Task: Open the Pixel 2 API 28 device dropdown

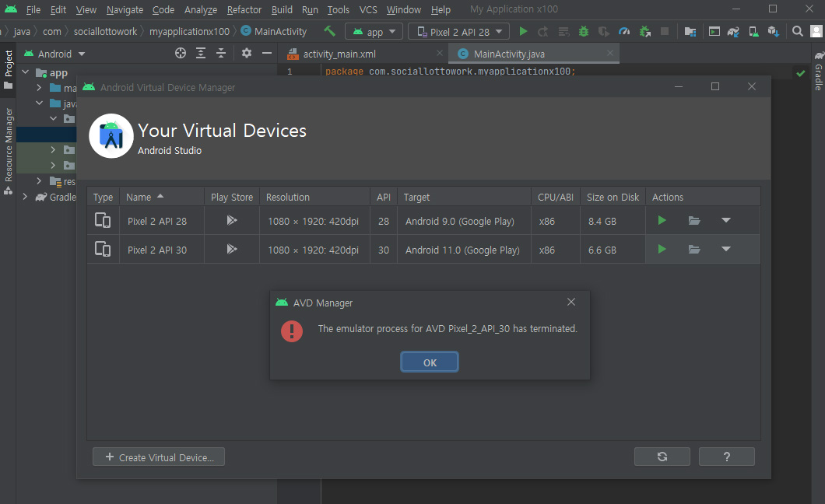Action: pyautogui.click(x=458, y=32)
